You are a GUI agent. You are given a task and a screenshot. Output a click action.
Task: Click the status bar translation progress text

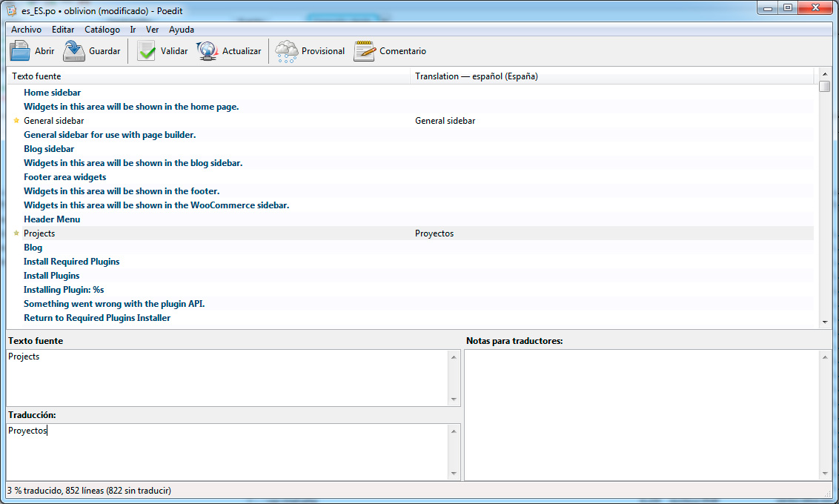pyautogui.click(x=90, y=491)
